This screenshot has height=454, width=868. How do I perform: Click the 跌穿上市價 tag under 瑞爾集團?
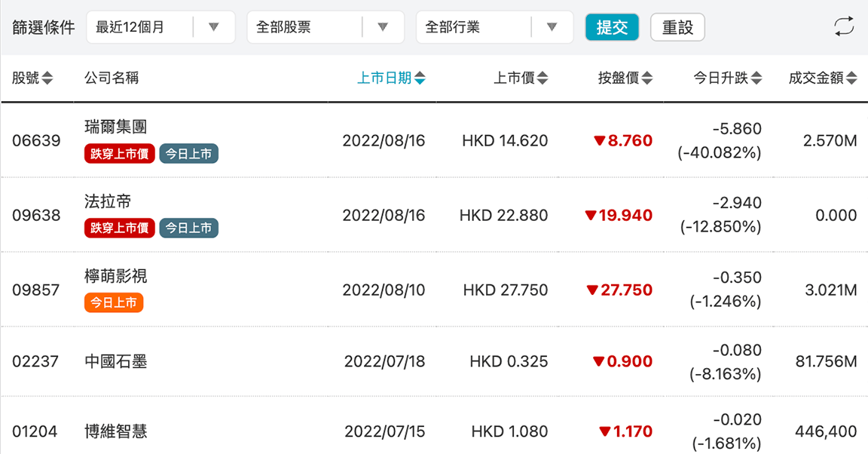[120, 155]
